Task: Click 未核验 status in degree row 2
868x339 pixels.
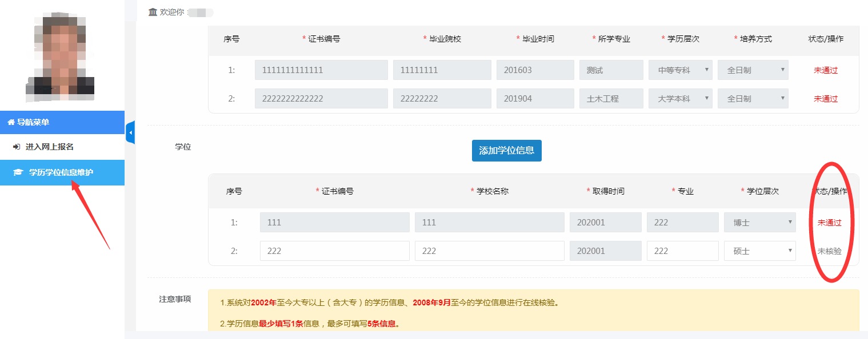Action: click(829, 251)
